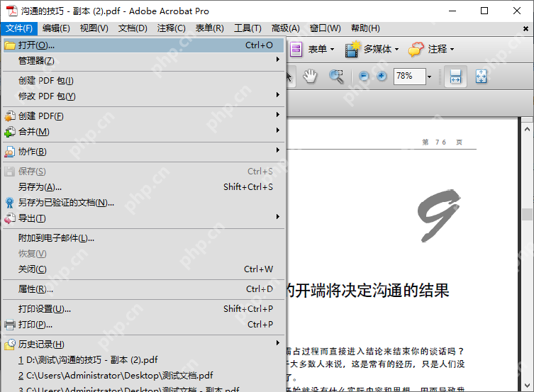Open the 表单(R) menu
Image resolution: width=534 pixels, height=392 pixels.
(x=210, y=28)
